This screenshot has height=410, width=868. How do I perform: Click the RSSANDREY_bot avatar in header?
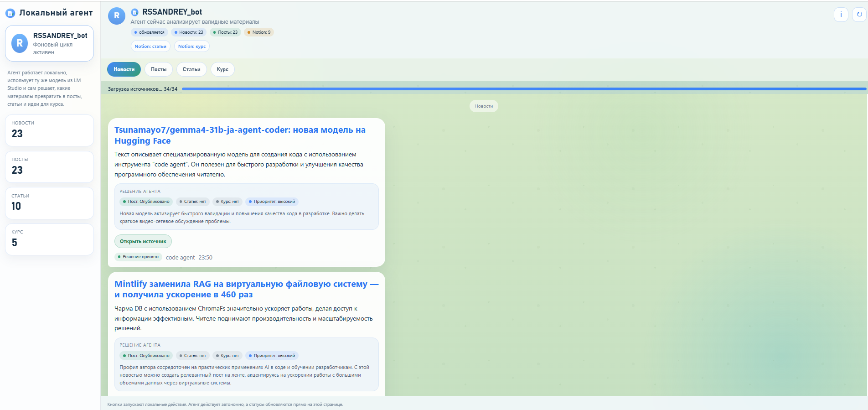coord(117,16)
